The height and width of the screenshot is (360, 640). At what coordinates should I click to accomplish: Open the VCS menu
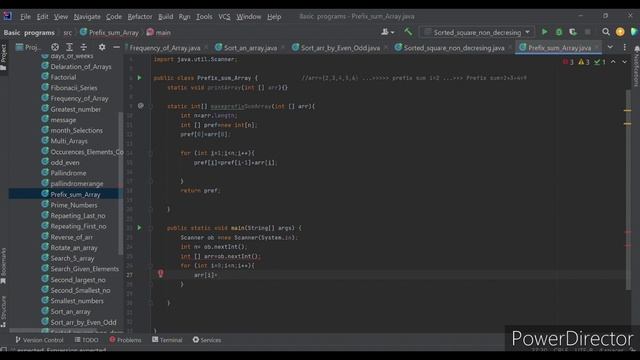224,17
